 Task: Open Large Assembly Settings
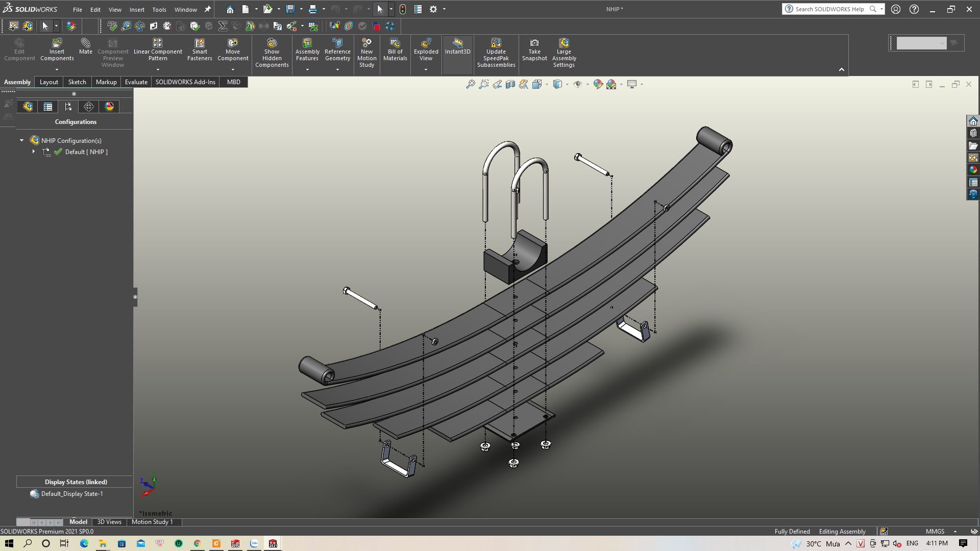point(564,53)
